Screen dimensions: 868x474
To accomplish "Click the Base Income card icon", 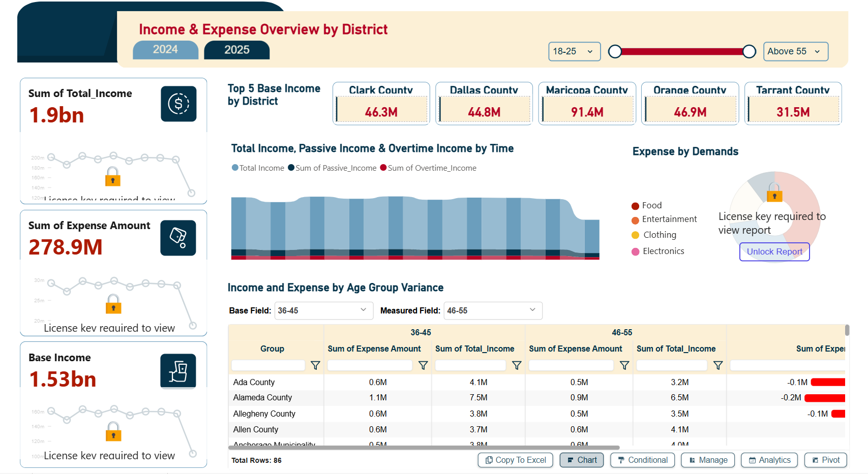I will (x=178, y=371).
